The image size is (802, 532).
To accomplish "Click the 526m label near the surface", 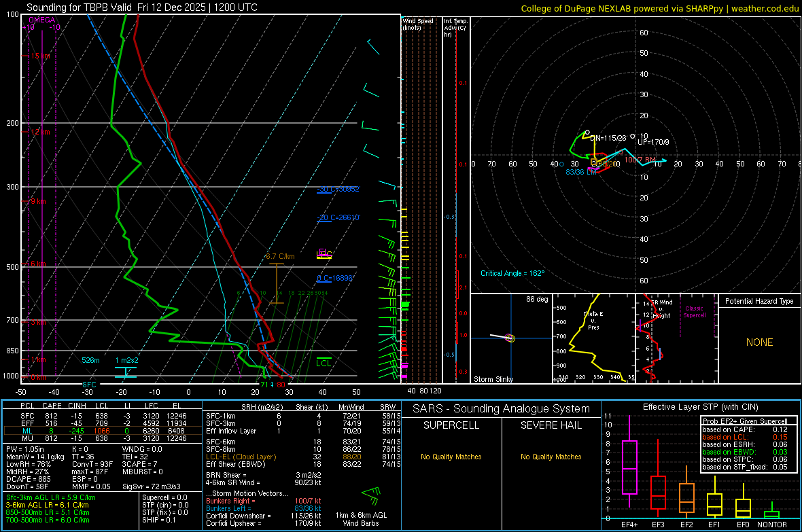I will [x=90, y=360].
